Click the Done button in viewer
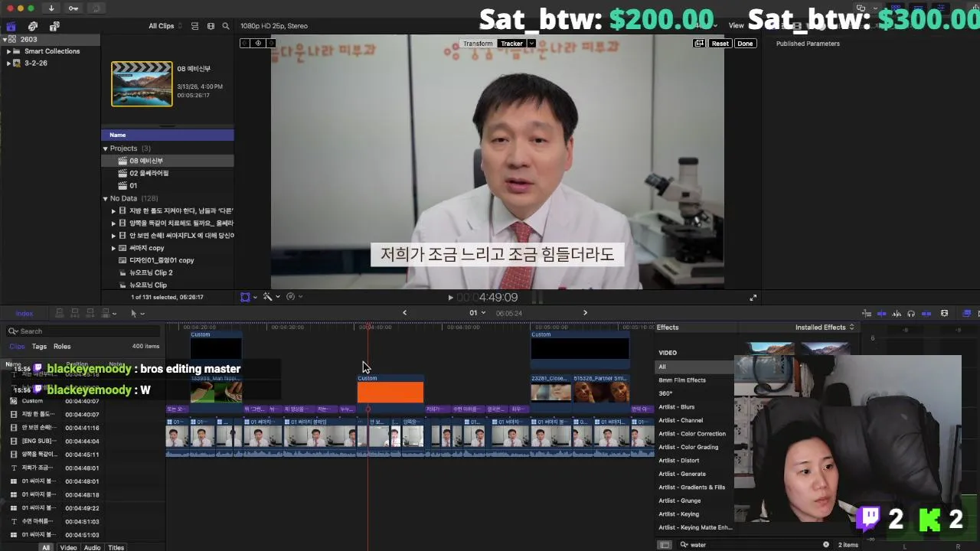Viewport: 980px width, 551px height. 745,44
